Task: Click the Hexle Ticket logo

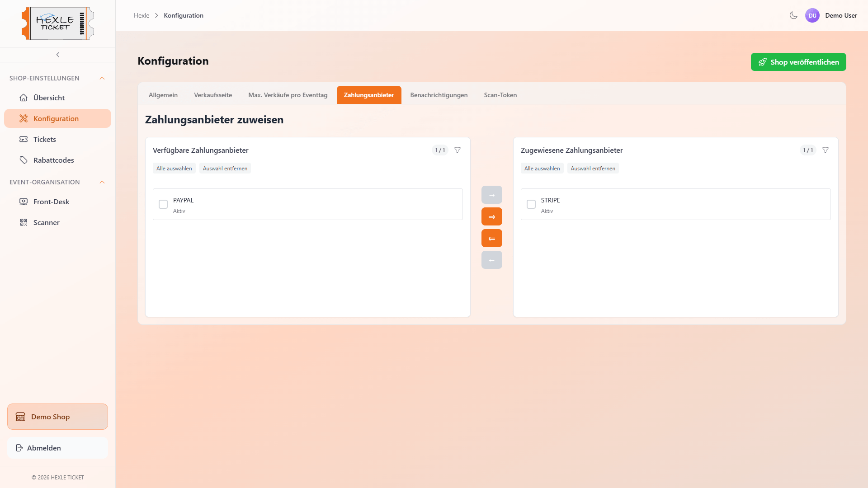Action: [58, 23]
